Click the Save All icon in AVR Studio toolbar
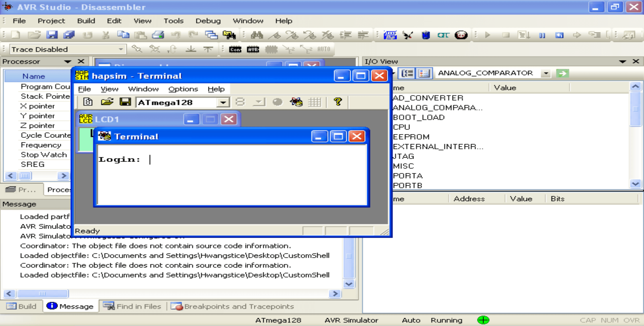The width and height of the screenshot is (644, 326). click(x=69, y=35)
